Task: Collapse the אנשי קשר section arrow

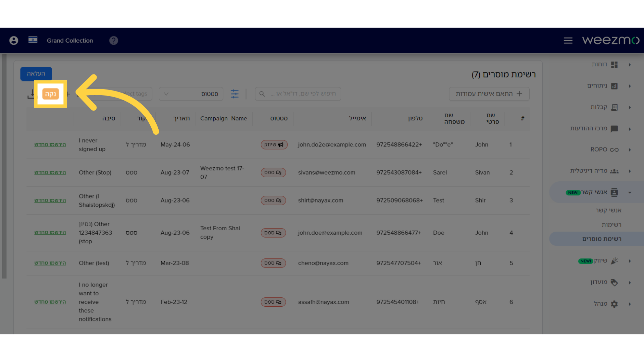Action: pyautogui.click(x=630, y=192)
